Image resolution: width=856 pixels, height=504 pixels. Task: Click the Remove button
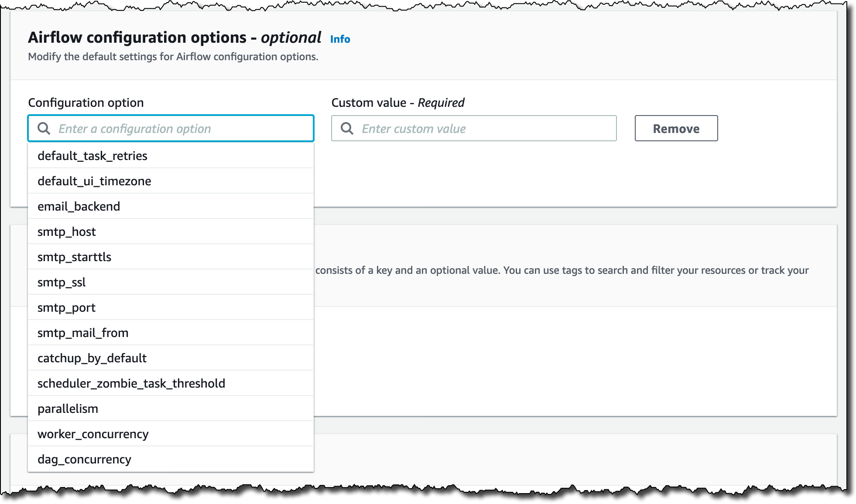coord(676,129)
